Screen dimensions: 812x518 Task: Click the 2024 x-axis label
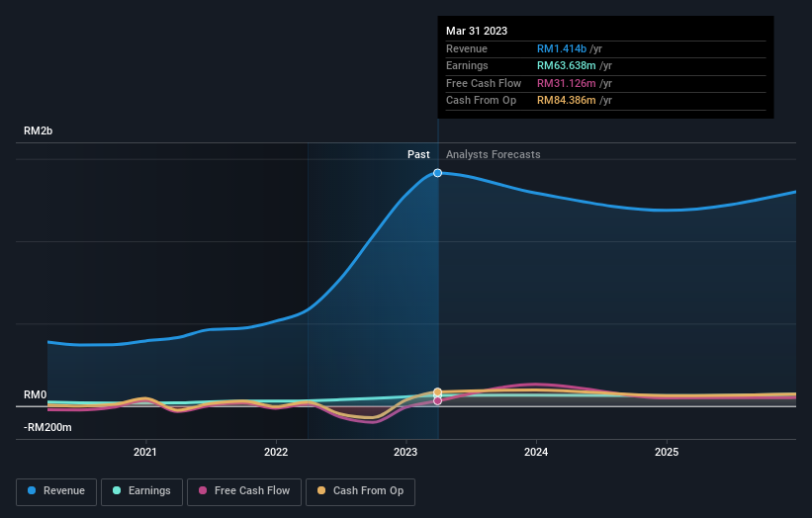(536, 452)
